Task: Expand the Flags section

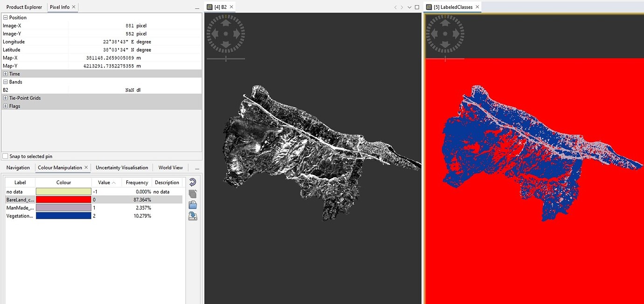Action: pos(5,106)
